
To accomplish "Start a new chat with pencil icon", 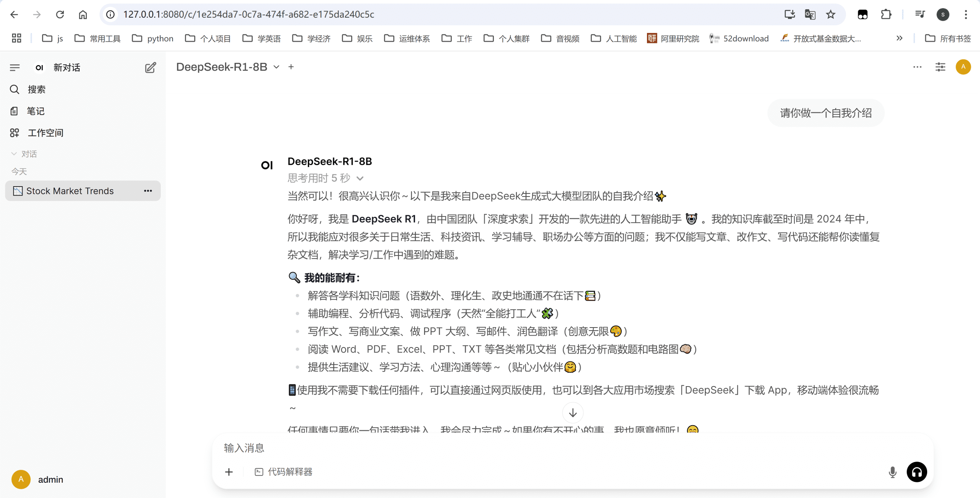I will click(150, 67).
